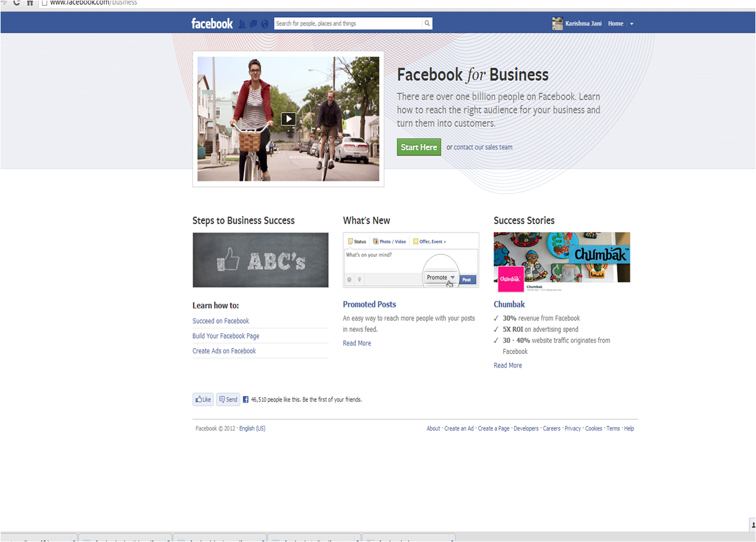Click Read More under Chumbak stats

click(x=508, y=366)
